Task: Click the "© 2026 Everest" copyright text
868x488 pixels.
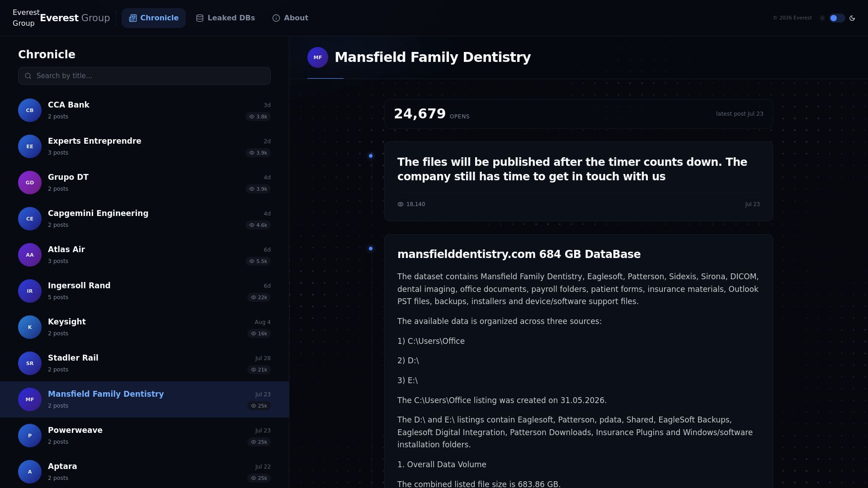Action: coord(793,18)
